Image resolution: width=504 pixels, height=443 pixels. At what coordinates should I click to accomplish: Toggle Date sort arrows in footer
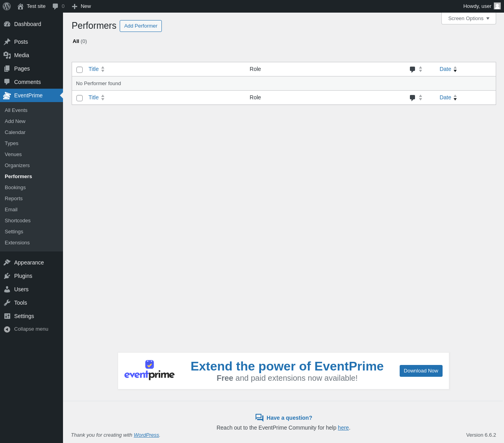(x=455, y=97)
